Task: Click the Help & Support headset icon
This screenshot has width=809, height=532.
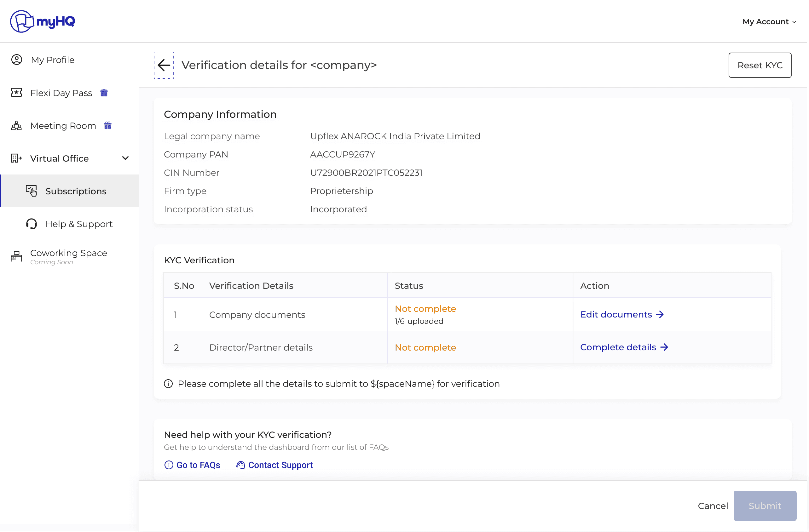Action: (x=32, y=224)
